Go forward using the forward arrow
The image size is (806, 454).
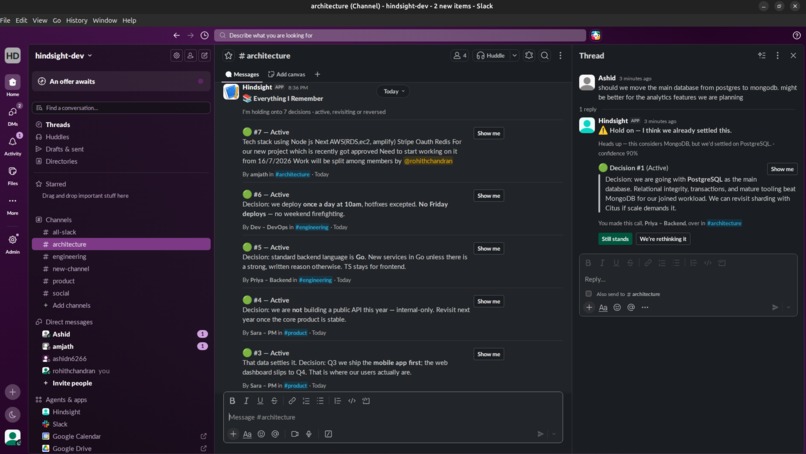[x=190, y=35]
